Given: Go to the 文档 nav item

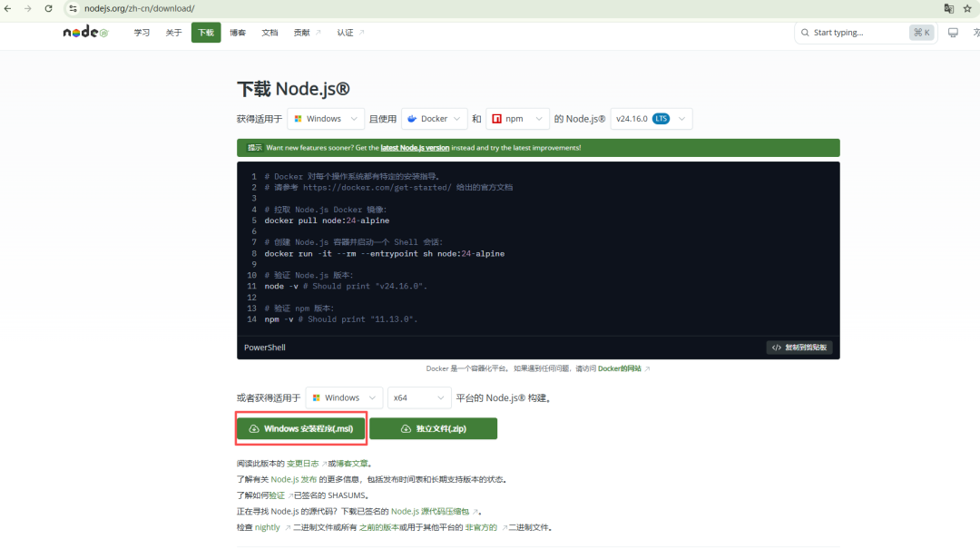Looking at the screenshot, I should 269,33.
